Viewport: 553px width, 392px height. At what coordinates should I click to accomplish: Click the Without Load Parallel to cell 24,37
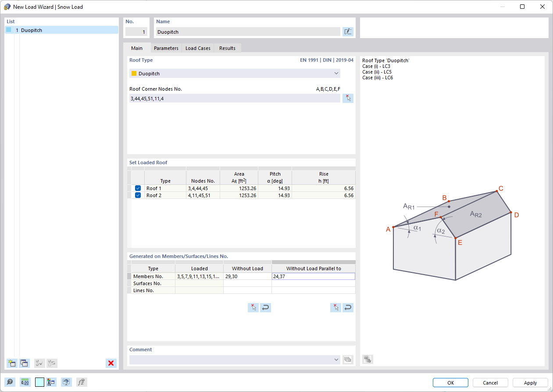tap(313, 276)
